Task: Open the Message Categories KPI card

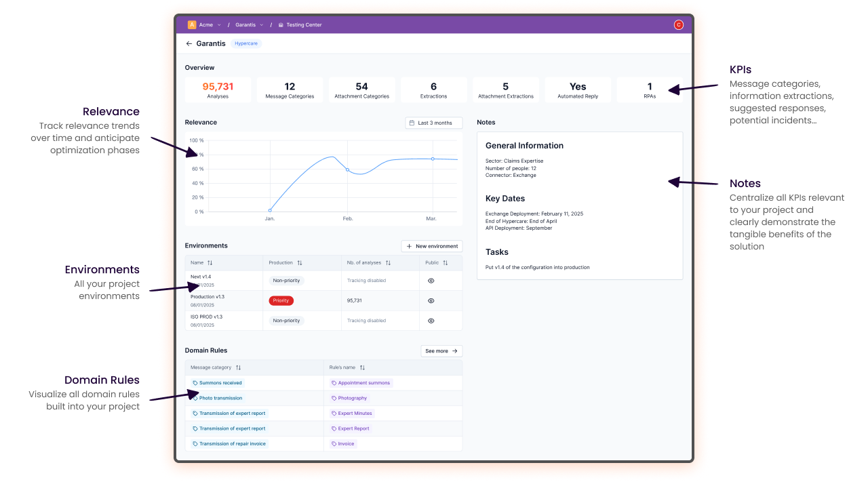Action: pos(290,90)
